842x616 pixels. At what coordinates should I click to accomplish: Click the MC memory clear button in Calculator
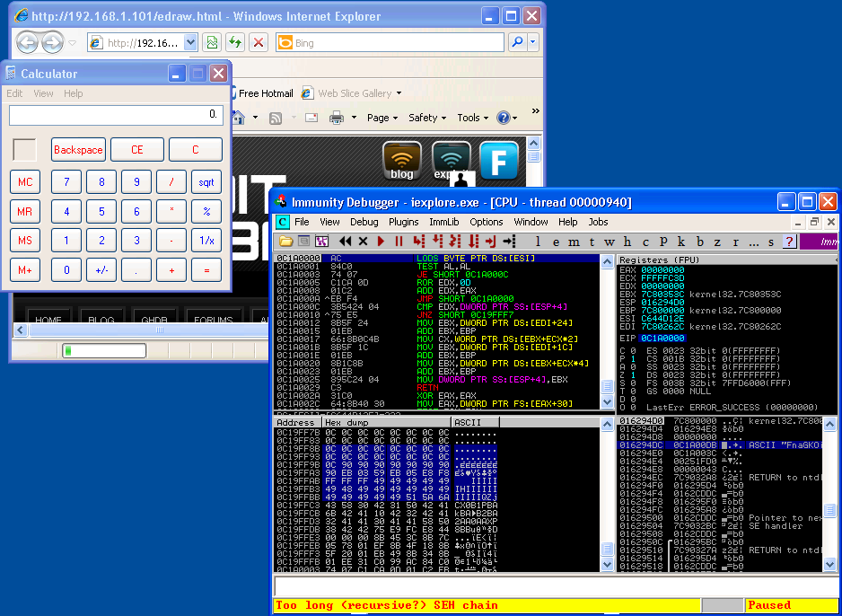coord(25,182)
